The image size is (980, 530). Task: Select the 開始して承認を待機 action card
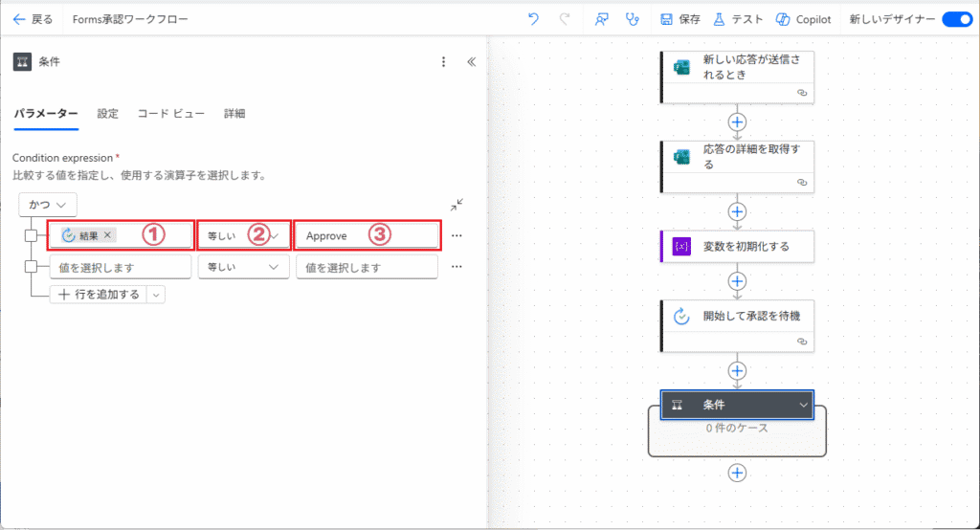(x=738, y=325)
